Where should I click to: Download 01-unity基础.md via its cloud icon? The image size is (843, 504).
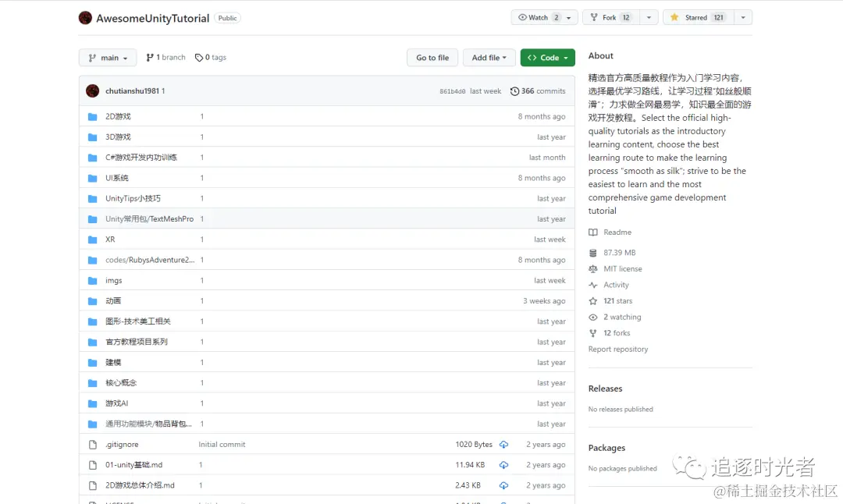click(x=503, y=465)
